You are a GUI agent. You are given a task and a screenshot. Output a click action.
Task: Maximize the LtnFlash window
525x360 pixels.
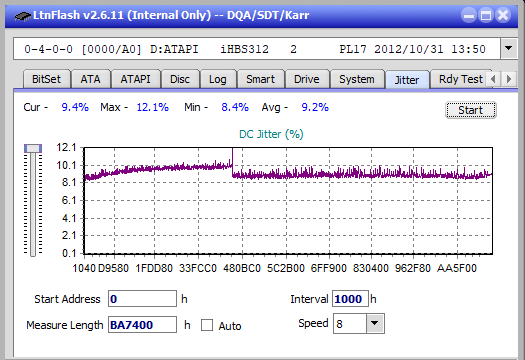pos(486,15)
